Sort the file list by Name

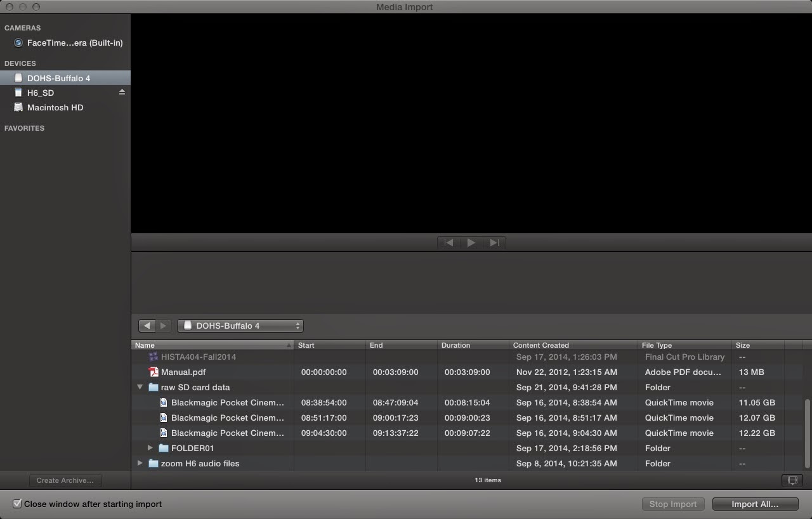[213, 345]
